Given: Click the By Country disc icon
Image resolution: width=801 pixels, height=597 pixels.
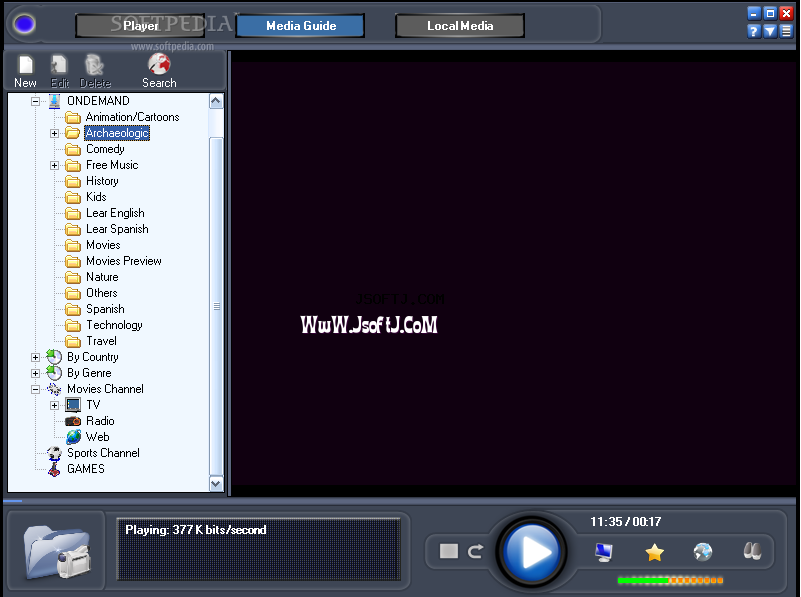Looking at the screenshot, I should click(54, 357).
